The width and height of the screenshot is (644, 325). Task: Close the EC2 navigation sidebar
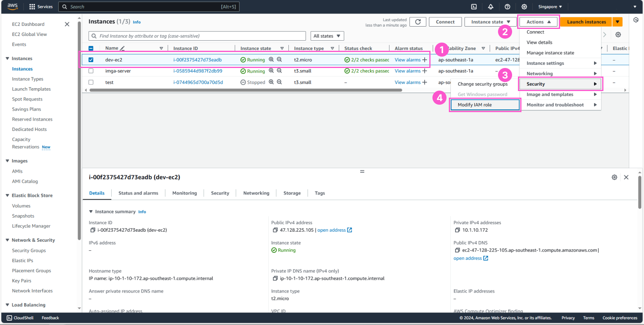coord(67,24)
